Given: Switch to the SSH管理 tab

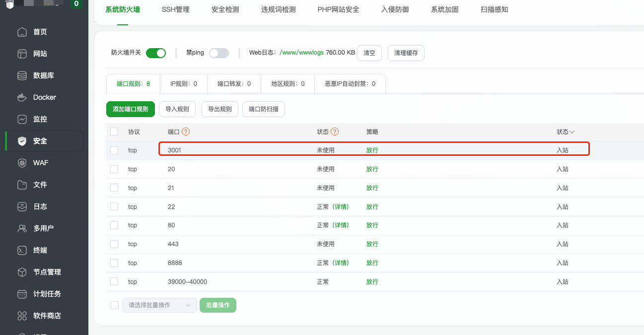Looking at the screenshot, I should 176,9.
